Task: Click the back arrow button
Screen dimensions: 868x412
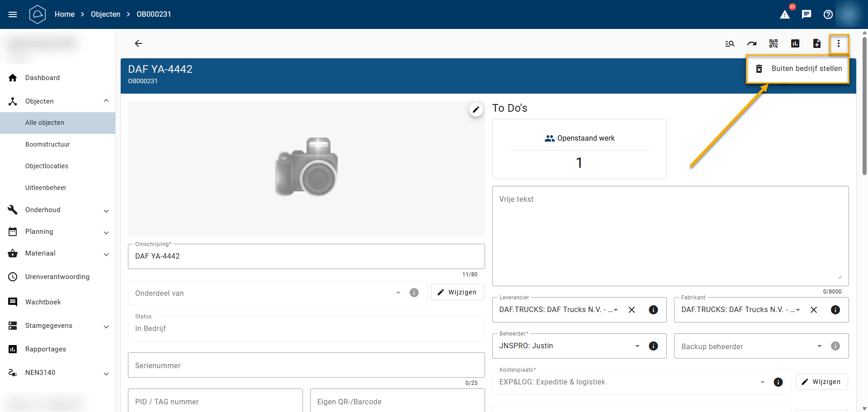Action: click(138, 43)
